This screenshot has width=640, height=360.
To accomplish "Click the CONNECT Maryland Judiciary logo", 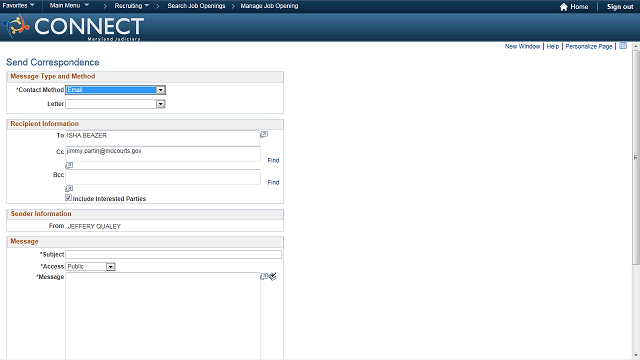I will (x=73, y=27).
